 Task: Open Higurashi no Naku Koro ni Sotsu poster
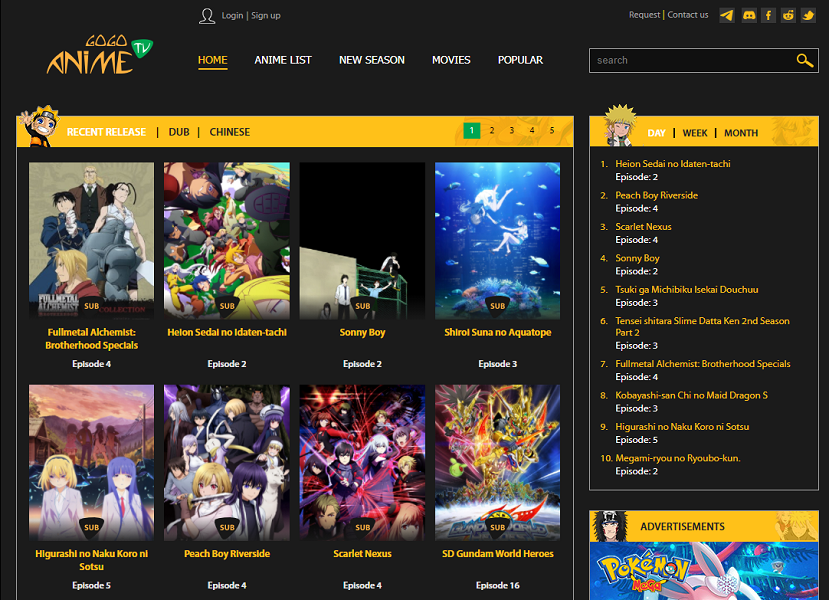pos(91,463)
